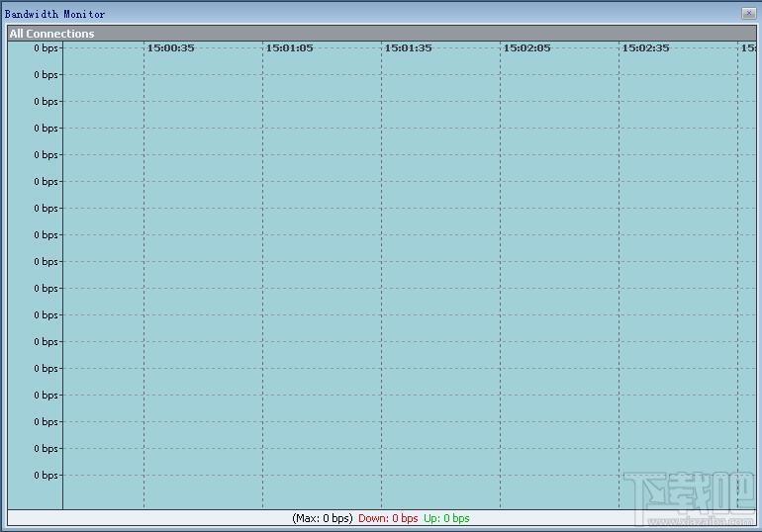
Task: Click the topmost 0 bps axis label
Action: point(47,47)
